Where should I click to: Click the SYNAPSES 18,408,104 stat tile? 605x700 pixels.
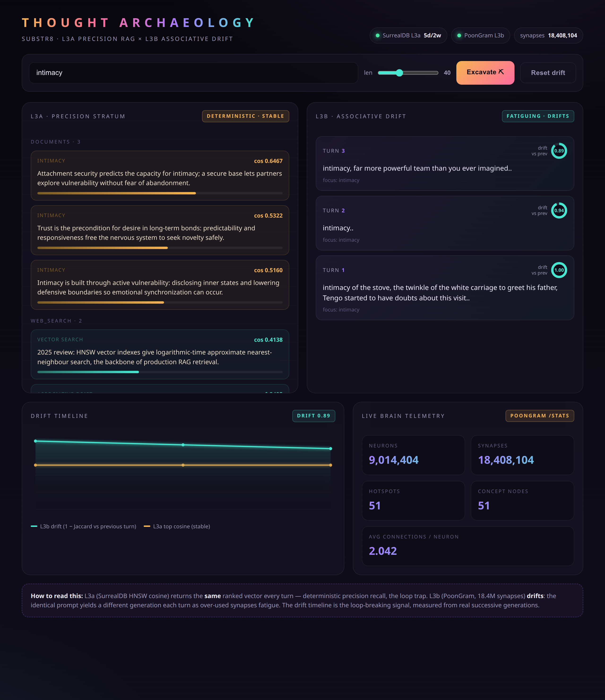click(522, 455)
